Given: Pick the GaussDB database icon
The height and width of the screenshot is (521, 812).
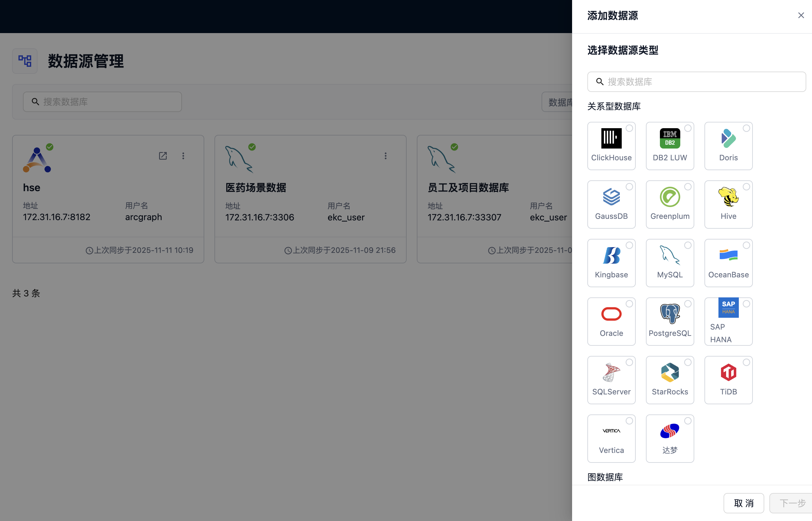Looking at the screenshot, I should [x=611, y=204].
